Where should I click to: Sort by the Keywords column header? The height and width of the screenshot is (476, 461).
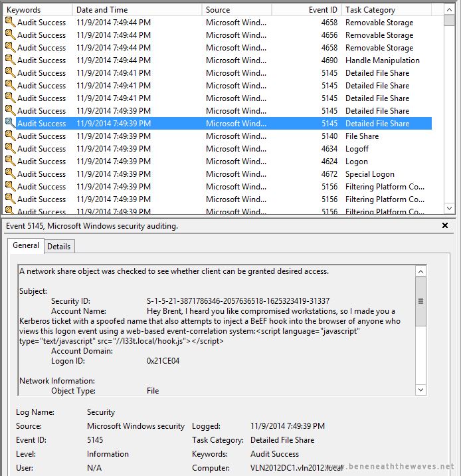38,10
